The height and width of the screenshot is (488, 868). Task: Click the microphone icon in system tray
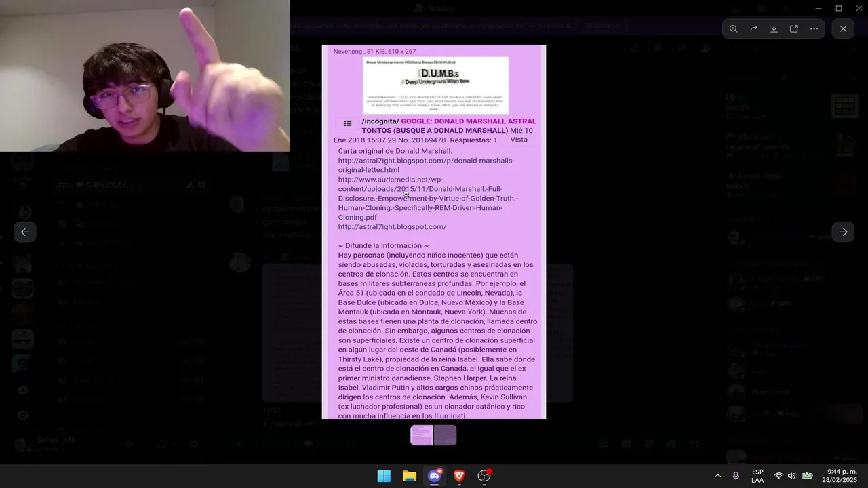tap(736, 476)
